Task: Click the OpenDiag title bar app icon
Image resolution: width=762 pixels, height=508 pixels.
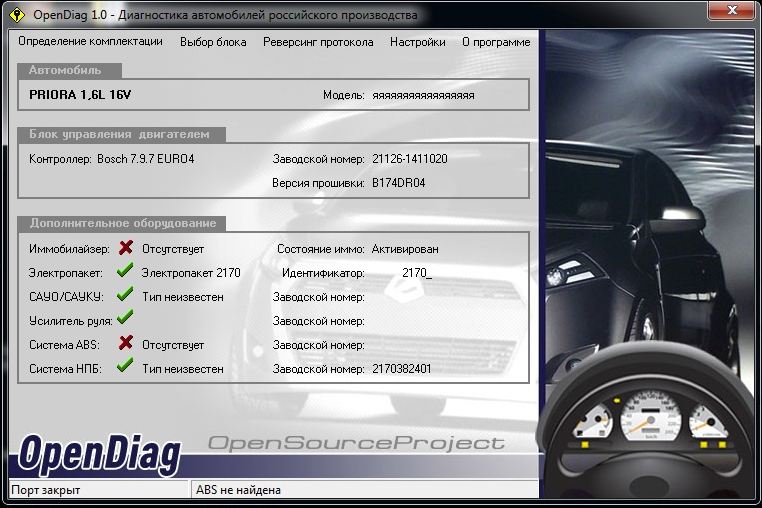Action: click(17, 15)
